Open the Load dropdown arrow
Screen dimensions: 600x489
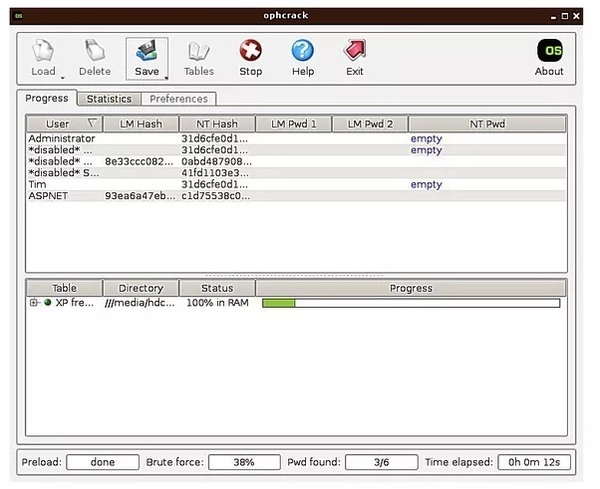point(62,78)
